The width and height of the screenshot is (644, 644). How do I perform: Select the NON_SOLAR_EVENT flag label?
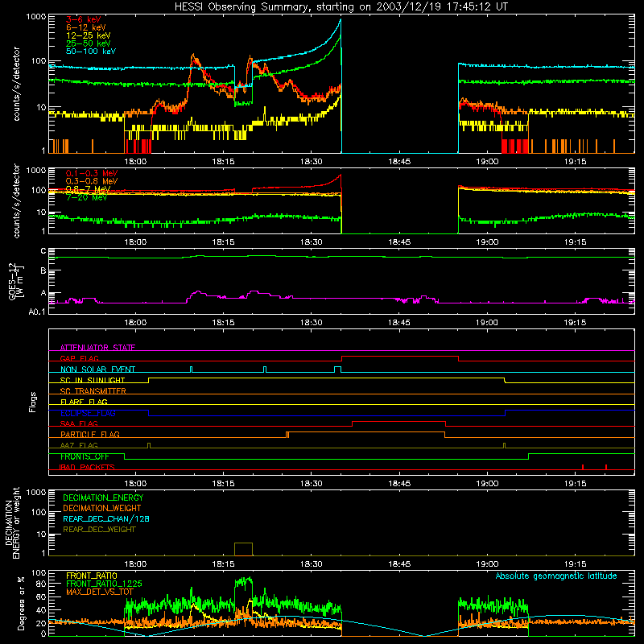97,369
